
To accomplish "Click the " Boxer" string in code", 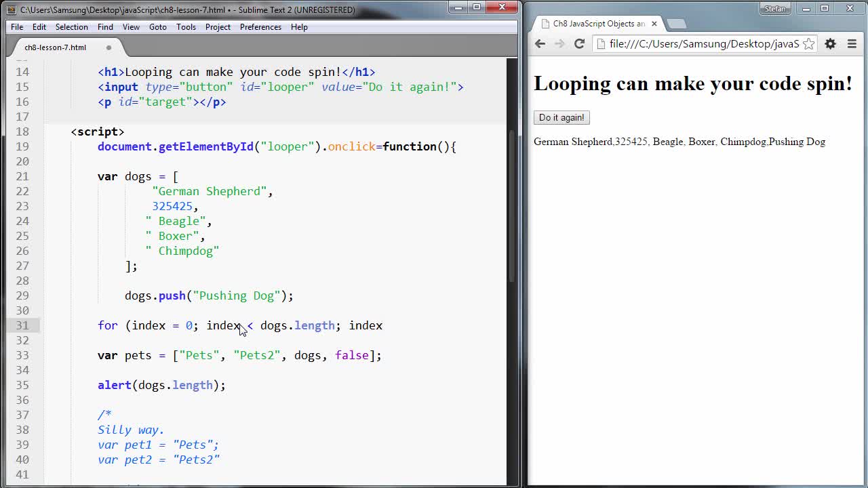I will coord(172,236).
